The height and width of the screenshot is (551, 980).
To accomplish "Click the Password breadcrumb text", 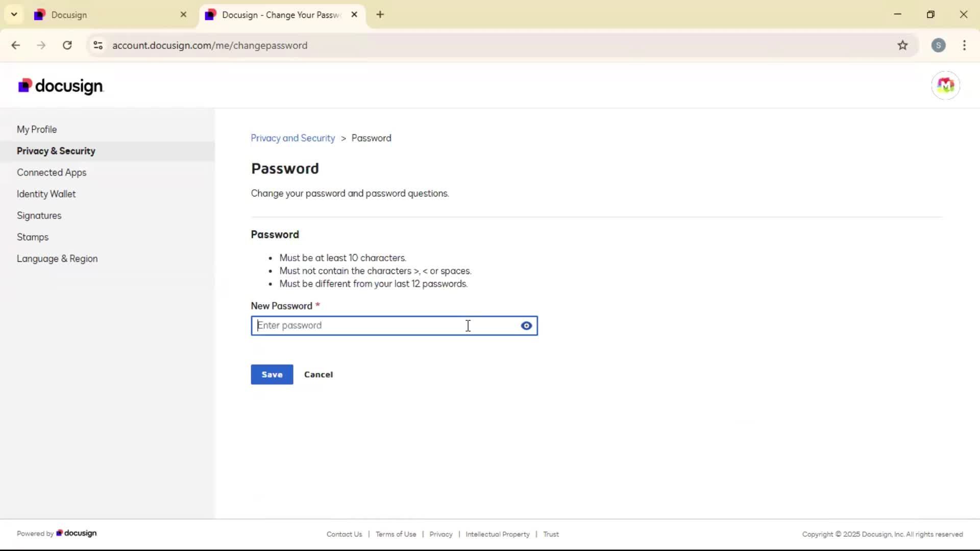I will point(371,138).
